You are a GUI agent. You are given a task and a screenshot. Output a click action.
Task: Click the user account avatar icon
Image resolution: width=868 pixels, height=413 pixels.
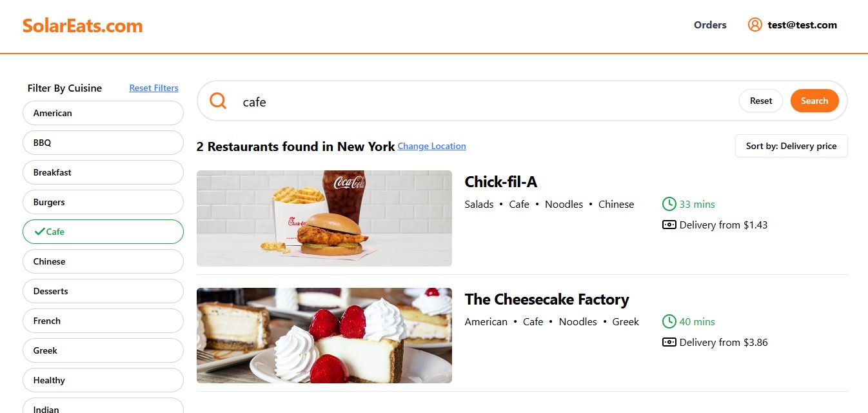pos(755,25)
